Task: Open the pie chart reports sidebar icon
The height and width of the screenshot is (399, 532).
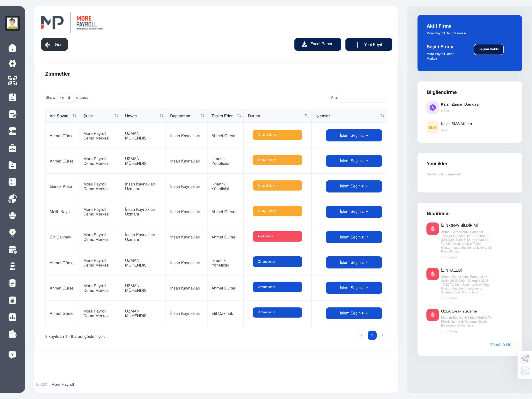Action: pyautogui.click(x=12, y=199)
